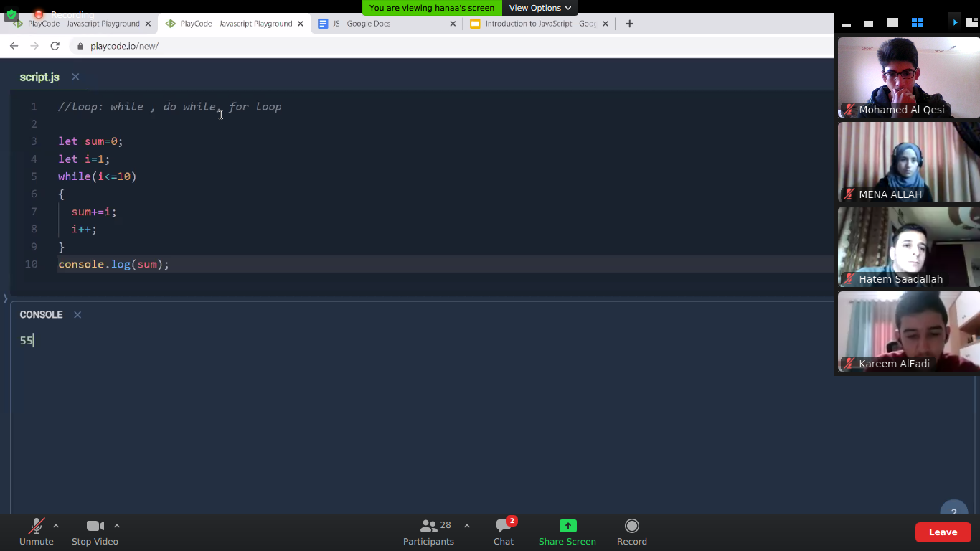Go back with the browser back arrow

(14, 46)
